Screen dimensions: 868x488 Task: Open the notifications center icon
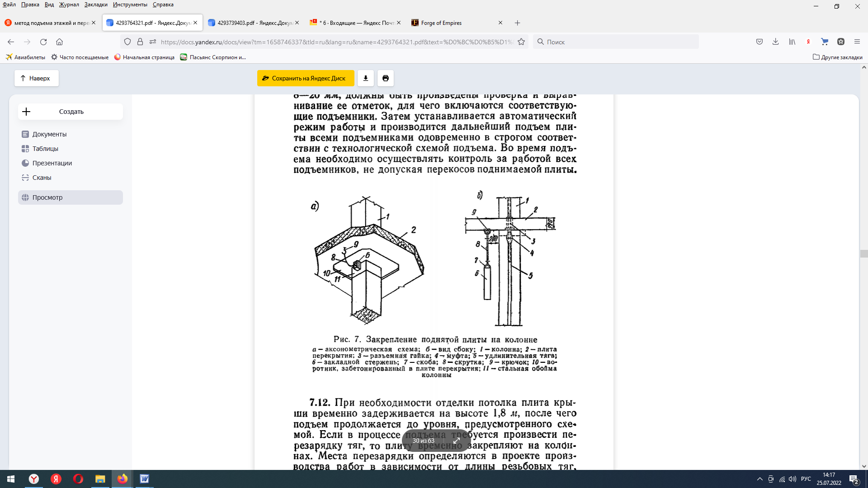854,479
